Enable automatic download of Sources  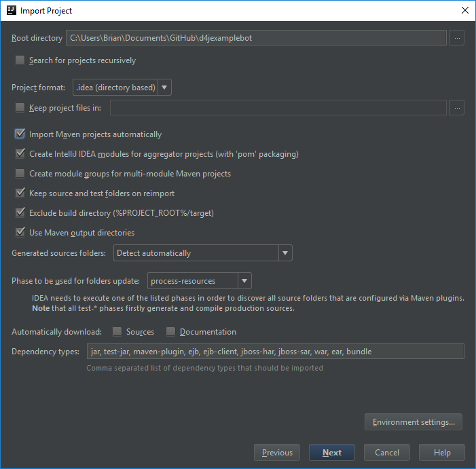[117, 331]
